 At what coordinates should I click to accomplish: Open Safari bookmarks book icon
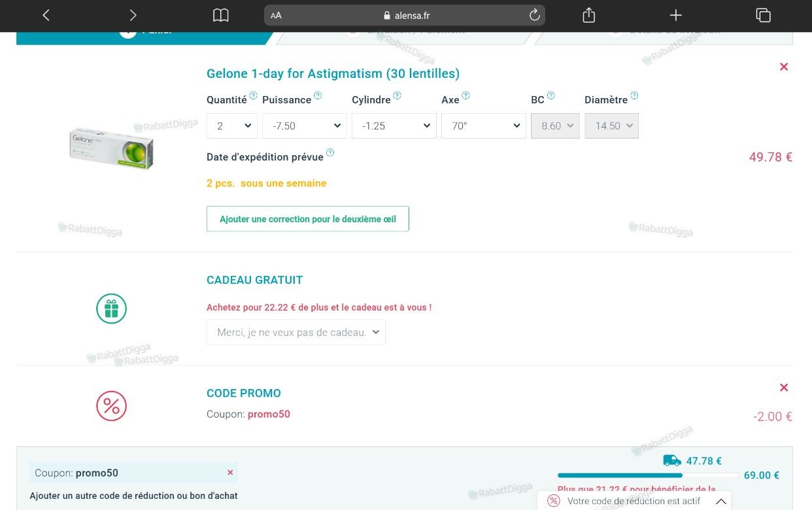[221, 15]
